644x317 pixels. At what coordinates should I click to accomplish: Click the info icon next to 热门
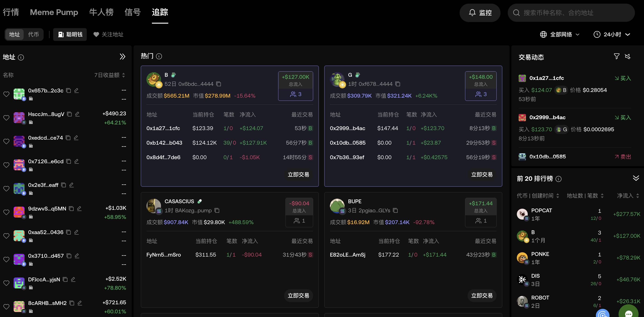coord(159,57)
